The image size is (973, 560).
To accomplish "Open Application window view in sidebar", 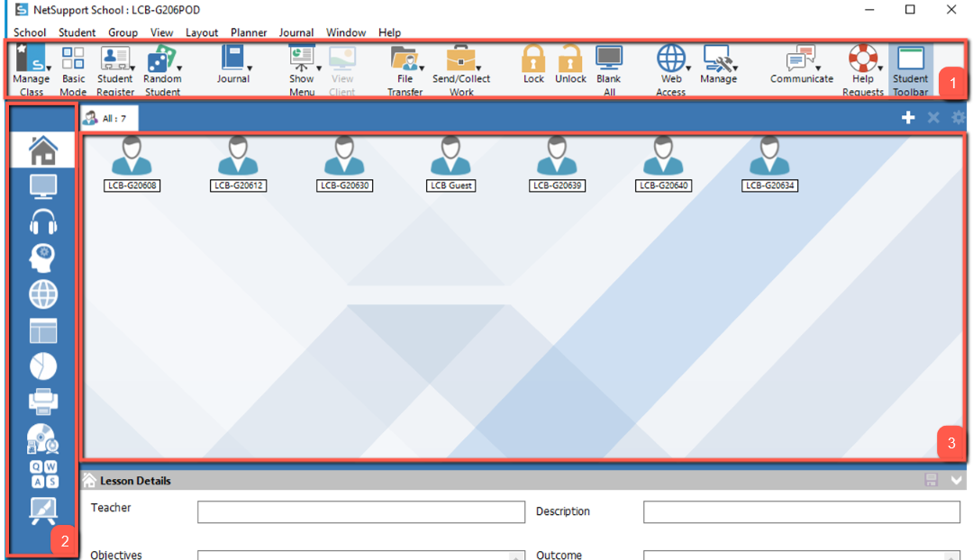I will tap(43, 330).
